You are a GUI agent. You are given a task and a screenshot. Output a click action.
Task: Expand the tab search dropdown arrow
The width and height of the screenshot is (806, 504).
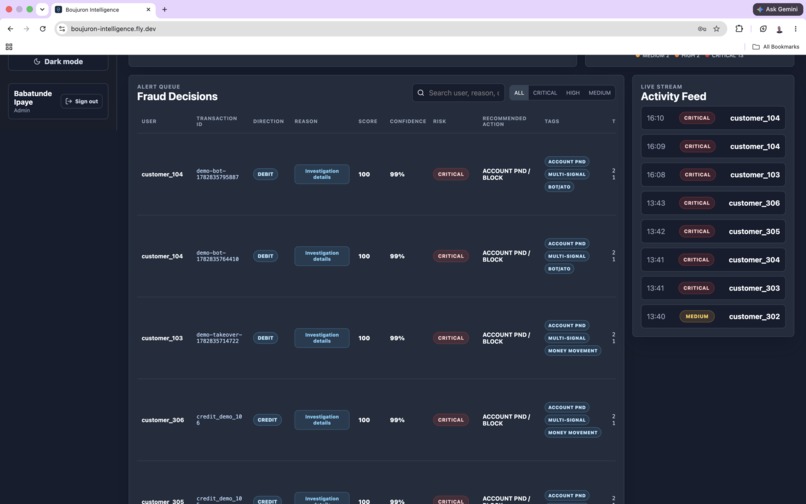pyautogui.click(x=42, y=9)
